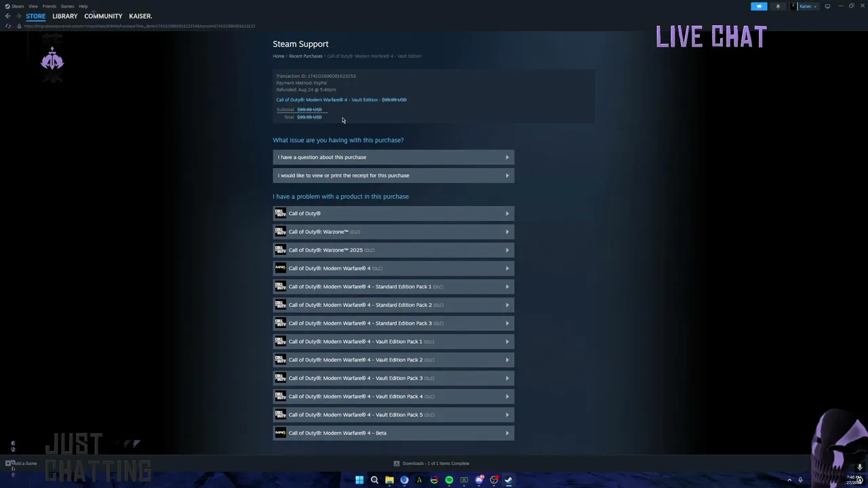Open the Friends menu
This screenshot has width=868, height=488.
50,6
